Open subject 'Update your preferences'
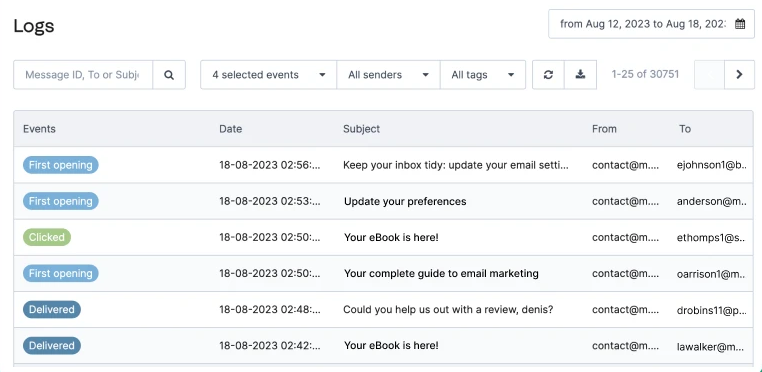 pyautogui.click(x=405, y=201)
